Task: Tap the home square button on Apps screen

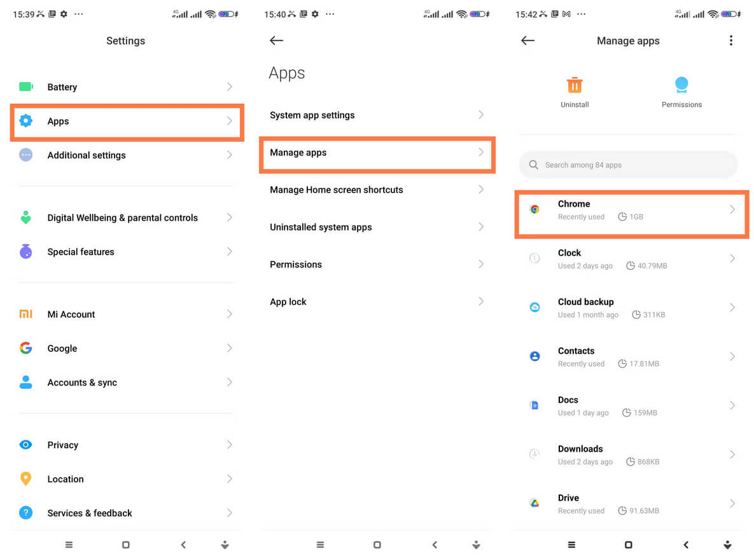Action: click(x=377, y=545)
